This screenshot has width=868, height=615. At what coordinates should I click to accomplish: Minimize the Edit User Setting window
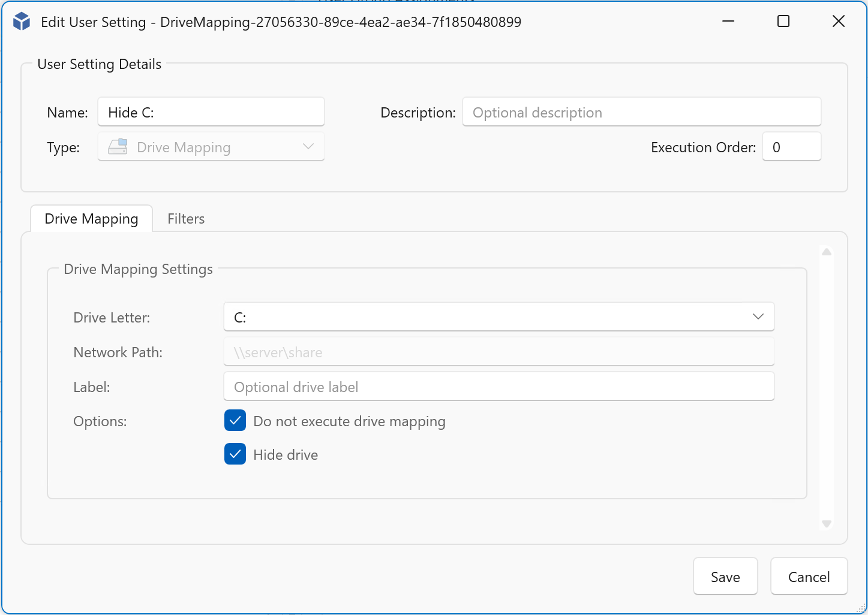click(x=728, y=22)
